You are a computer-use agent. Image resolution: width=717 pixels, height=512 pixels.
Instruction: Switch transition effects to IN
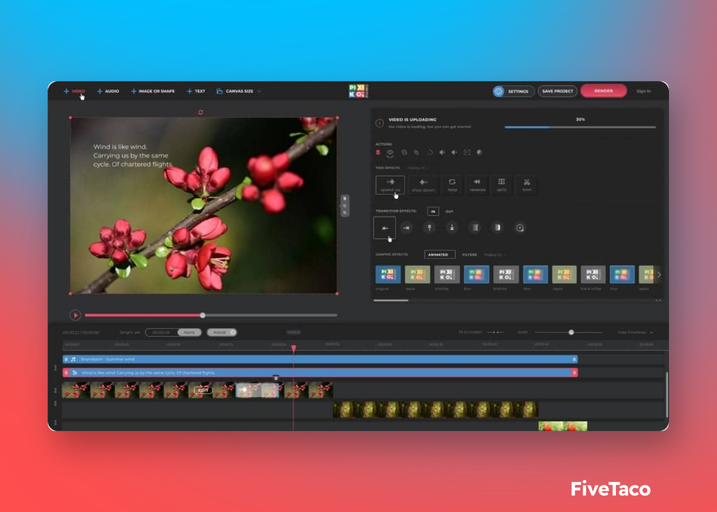[433, 211]
